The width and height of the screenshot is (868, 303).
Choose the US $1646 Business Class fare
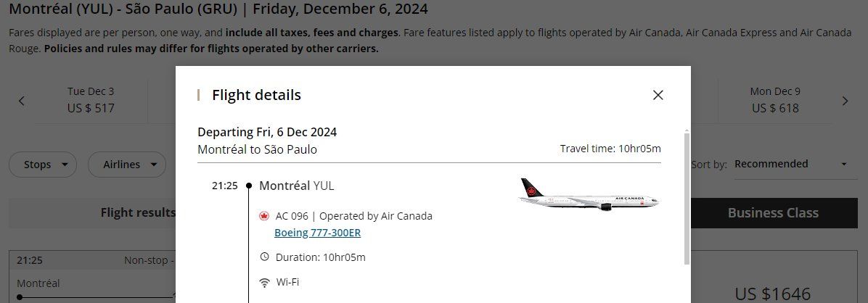pos(772,294)
